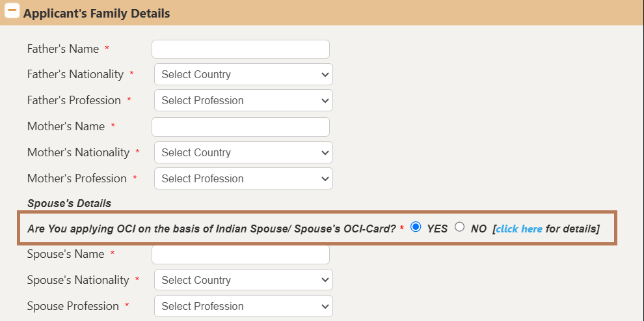Open the Spouse's Nationality country dropdown
Viewport: 644px width, 321px height.
tap(243, 280)
